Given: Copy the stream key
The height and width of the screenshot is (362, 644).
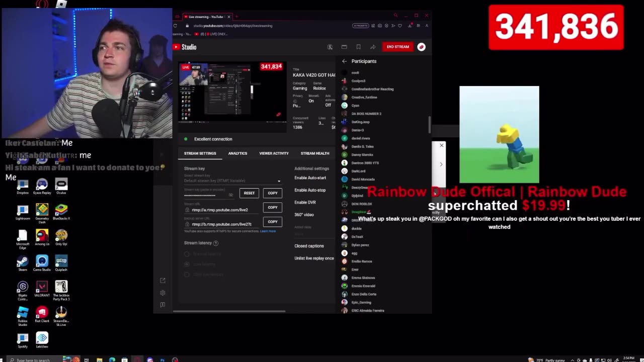Looking at the screenshot, I should click(x=273, y=193).
